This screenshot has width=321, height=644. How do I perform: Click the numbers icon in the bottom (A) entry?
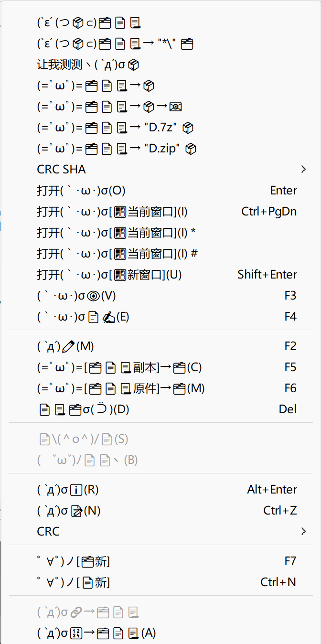click(76, 633)
